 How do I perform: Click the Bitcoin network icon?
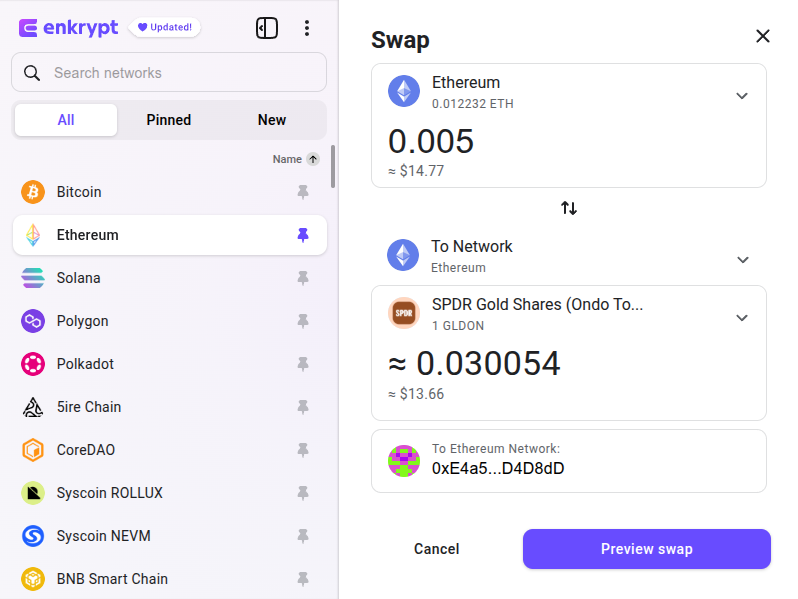point(33,192)
